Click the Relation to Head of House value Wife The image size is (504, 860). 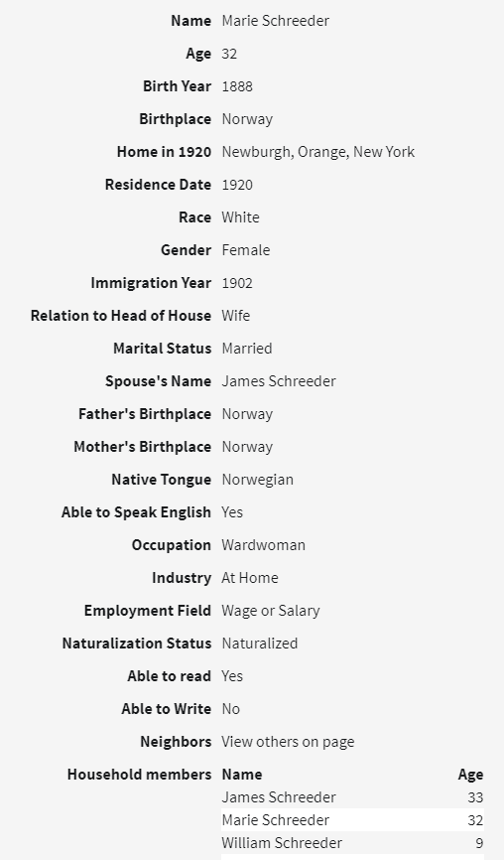236,316
